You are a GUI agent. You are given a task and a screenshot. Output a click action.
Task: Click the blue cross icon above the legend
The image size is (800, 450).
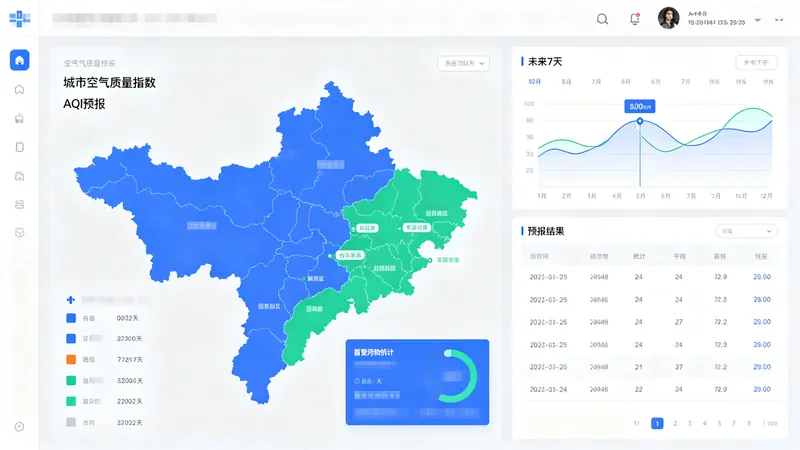71,299
